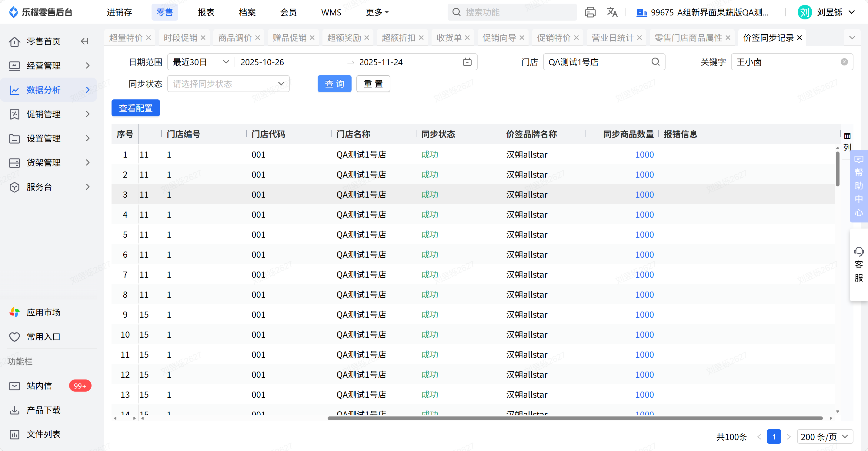
Task: Switch to the 促销特价 tab
Action: click(553, 38)
